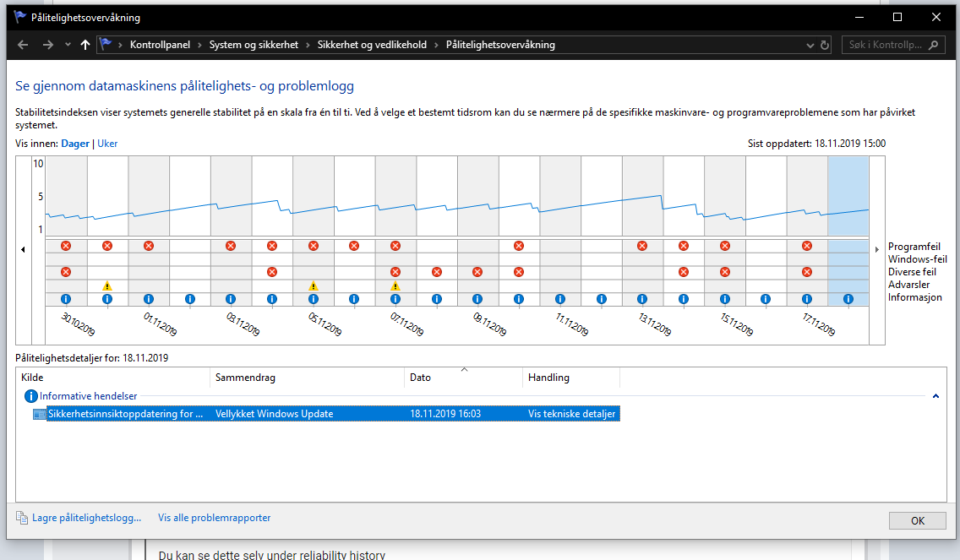Click the 18.11.2019 16:03 date cell

coord(445,414)
